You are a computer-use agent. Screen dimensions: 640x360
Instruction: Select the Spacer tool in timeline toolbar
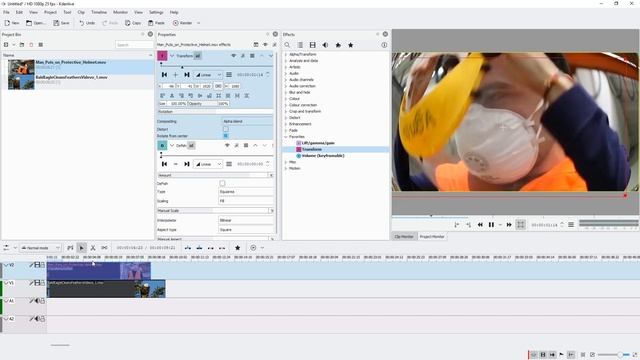[104, 248]
